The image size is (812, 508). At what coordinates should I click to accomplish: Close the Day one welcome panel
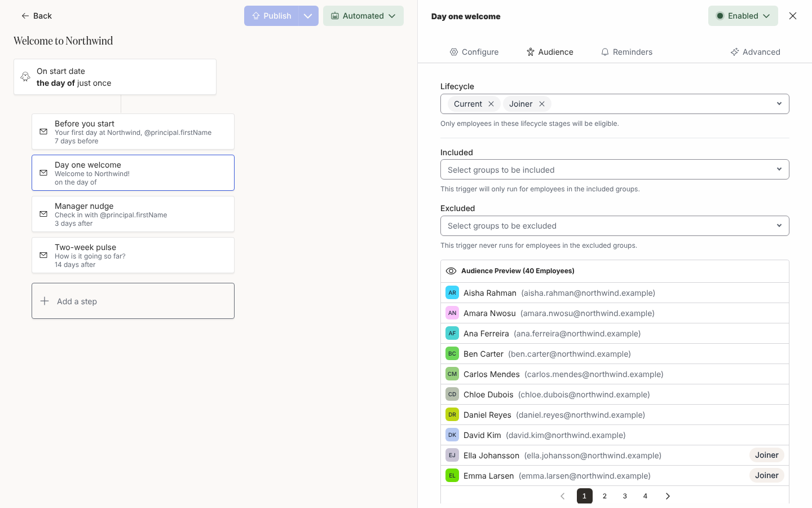pos(793,16)
